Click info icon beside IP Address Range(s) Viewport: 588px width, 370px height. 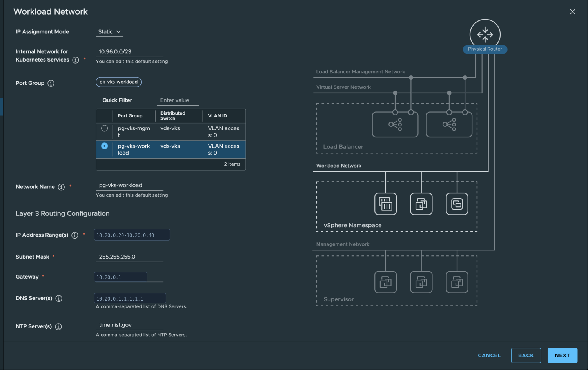click(x=75, y=235)
